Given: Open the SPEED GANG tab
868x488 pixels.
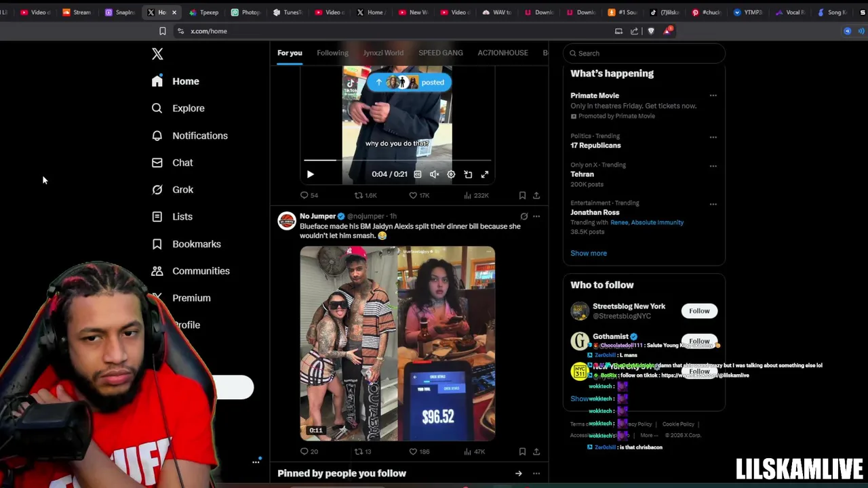Looking at the screenshot, I should click(441, 53).
